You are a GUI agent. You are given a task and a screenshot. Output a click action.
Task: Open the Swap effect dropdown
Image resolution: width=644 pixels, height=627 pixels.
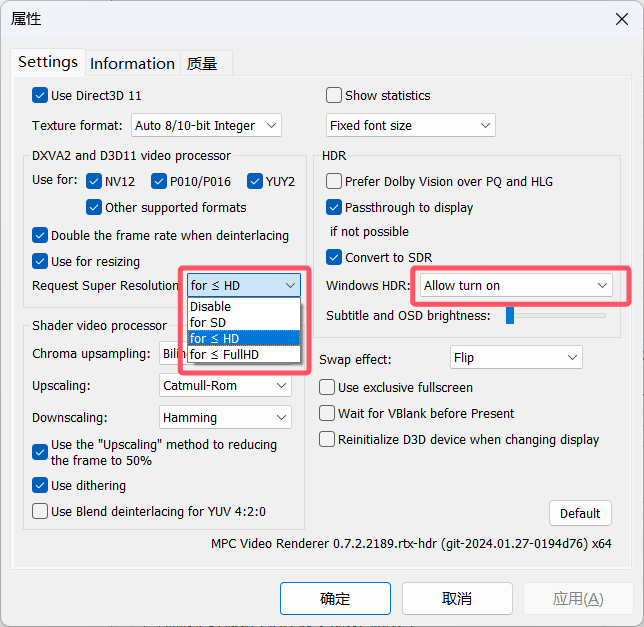coord(516,357)
